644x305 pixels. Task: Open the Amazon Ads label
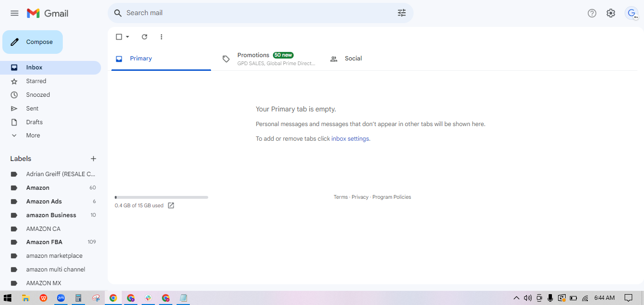(51, 202)
